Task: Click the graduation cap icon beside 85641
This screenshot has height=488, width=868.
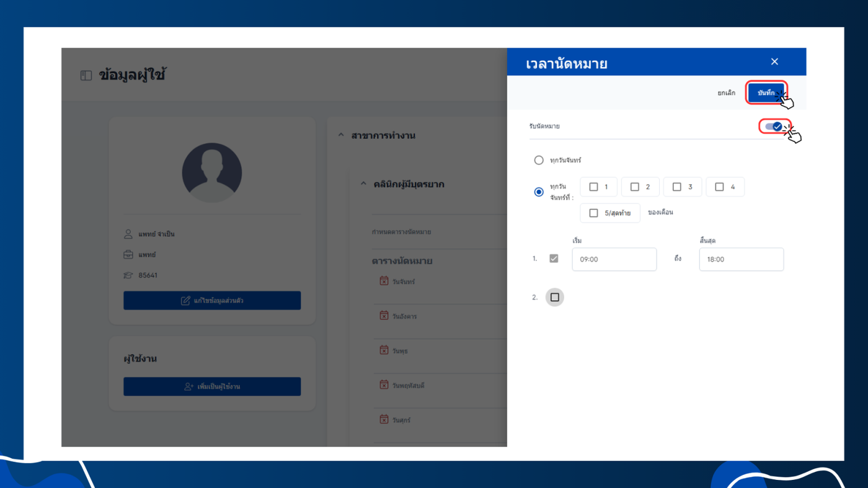Action: [x=128, y=275]
